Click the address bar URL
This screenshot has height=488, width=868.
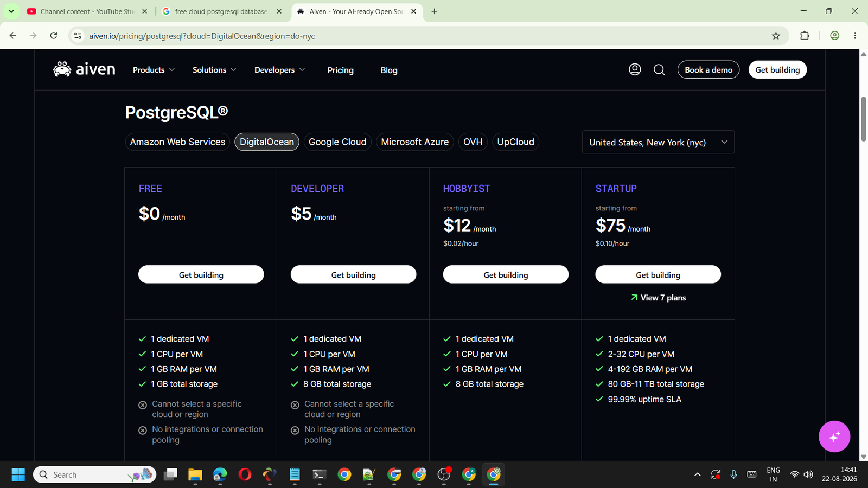click(x=202, y=36)
